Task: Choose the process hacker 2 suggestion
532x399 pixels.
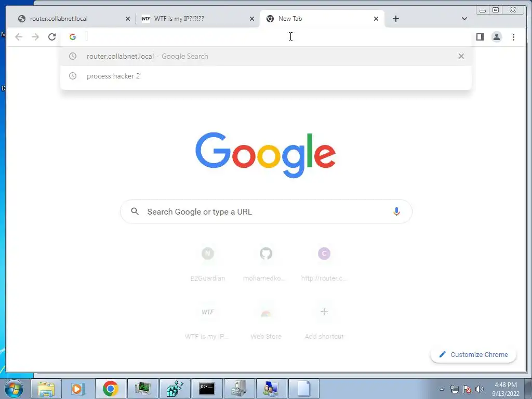Action: click(265, 76)
